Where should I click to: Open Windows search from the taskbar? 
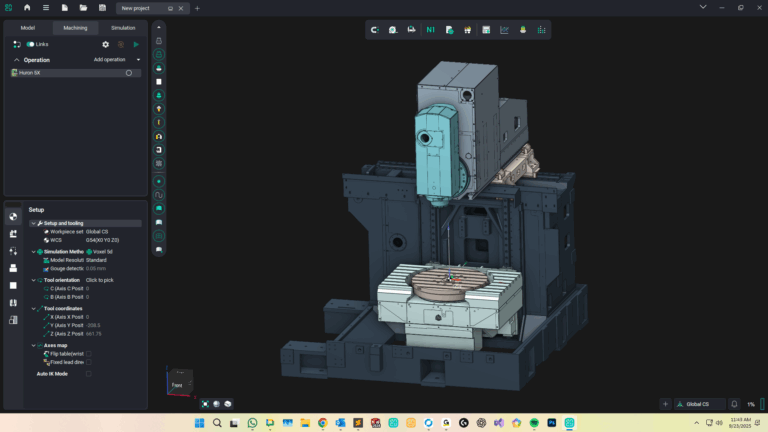click(217, 423)
